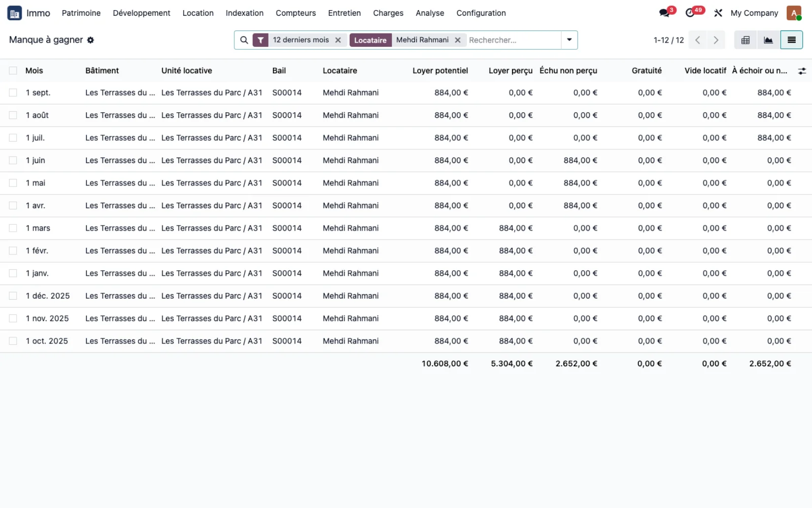
Task: Click the 2.652,00 € Échu non perçu total
Action: (x=576, y=364)
